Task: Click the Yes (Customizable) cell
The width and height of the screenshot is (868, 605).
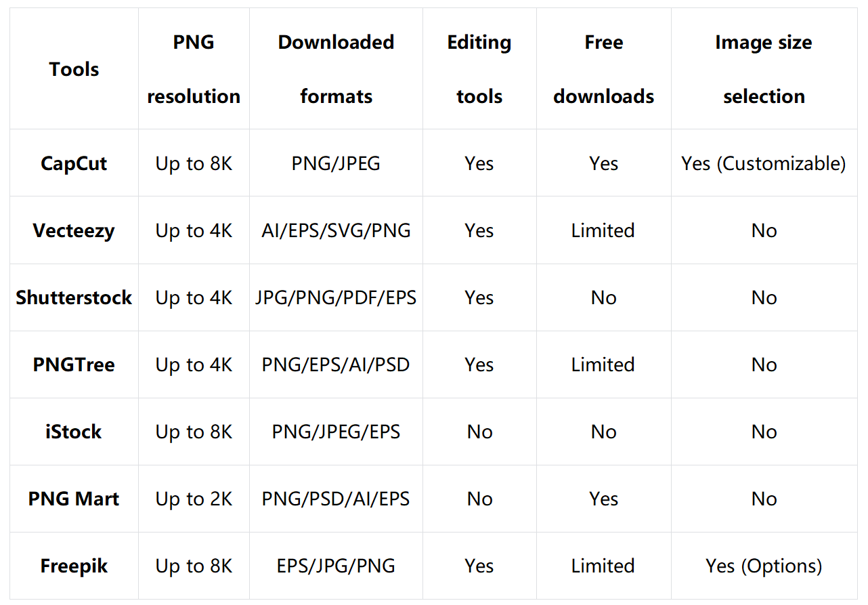Action: click(x=764, y=163)
